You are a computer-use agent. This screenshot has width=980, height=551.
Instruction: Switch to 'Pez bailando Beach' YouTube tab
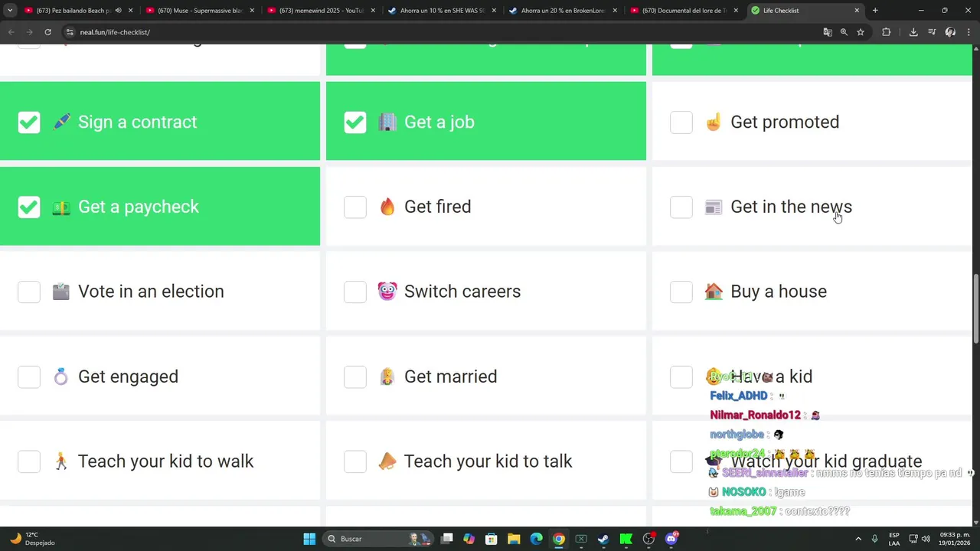(73, 11)
